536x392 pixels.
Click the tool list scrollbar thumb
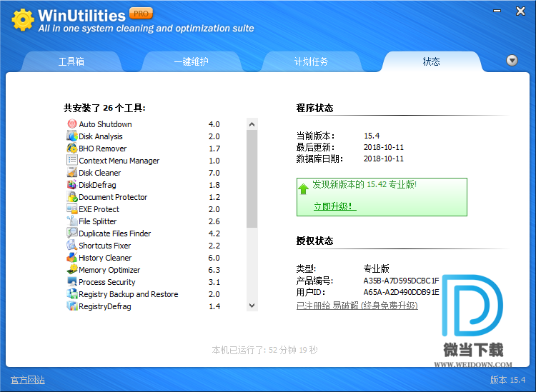point(252,179)
